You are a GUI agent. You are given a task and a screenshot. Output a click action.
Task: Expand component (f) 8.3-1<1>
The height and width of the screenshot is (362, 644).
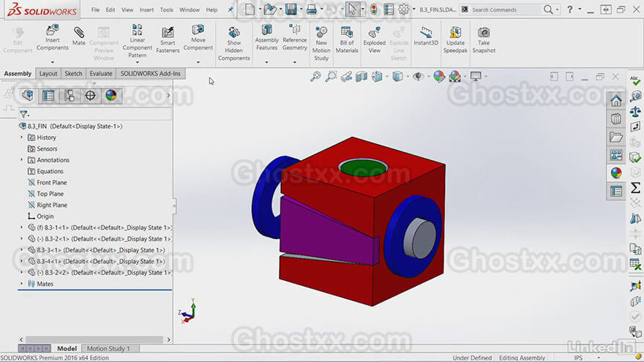tap(22, 227)
